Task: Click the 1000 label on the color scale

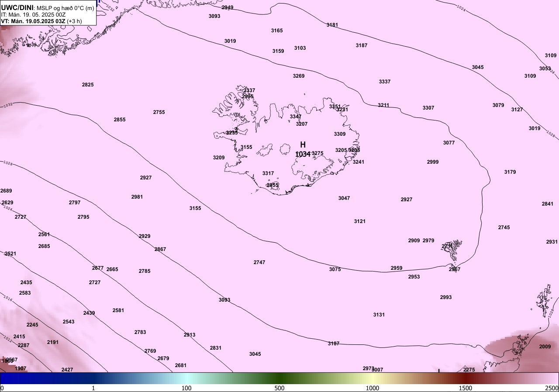Action: [373, 388]
